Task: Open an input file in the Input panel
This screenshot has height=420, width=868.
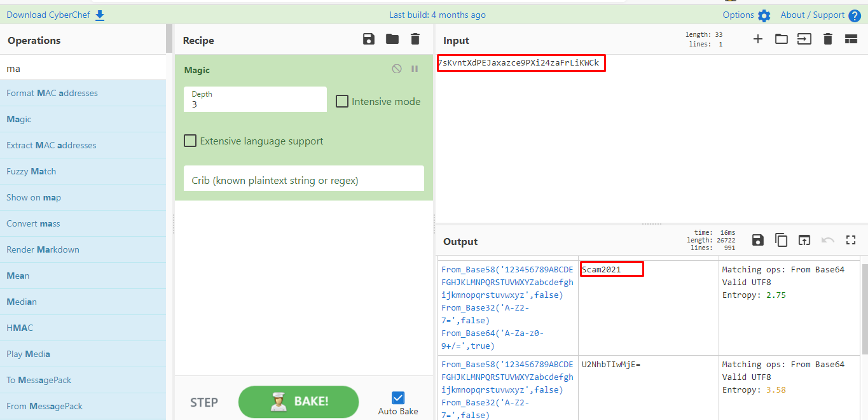Action: [x=781, y=39]
